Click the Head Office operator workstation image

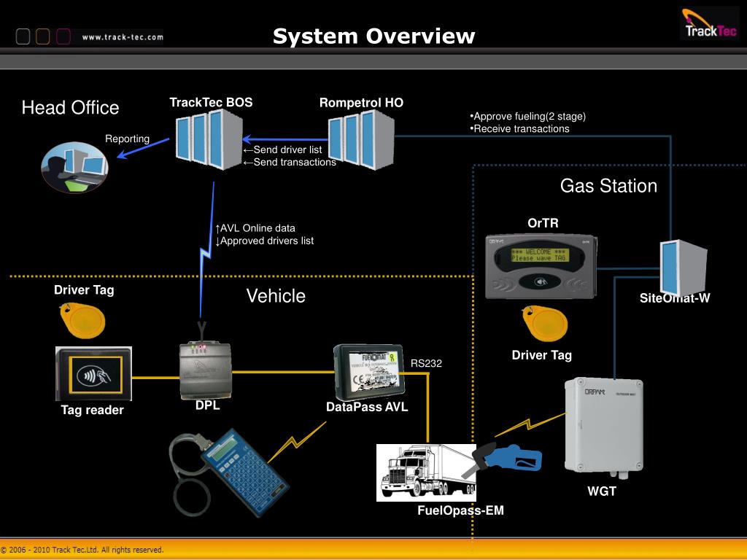[75, 167]
